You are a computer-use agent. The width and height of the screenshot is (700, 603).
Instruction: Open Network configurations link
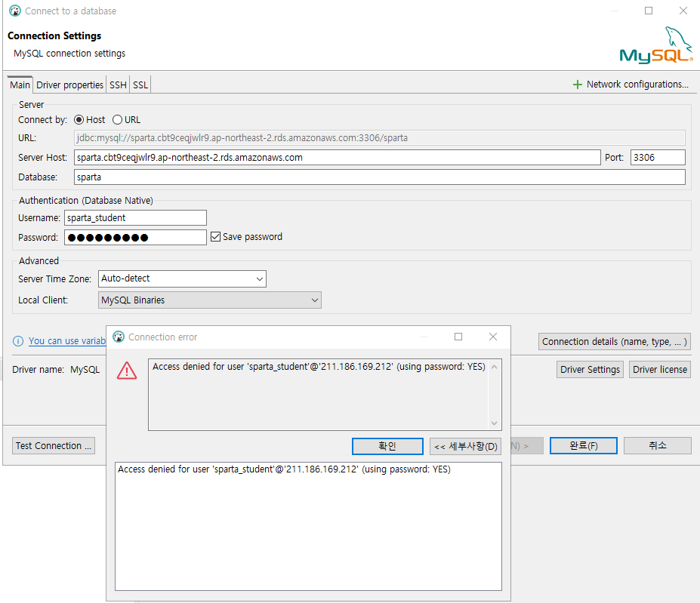pos(637,85)
